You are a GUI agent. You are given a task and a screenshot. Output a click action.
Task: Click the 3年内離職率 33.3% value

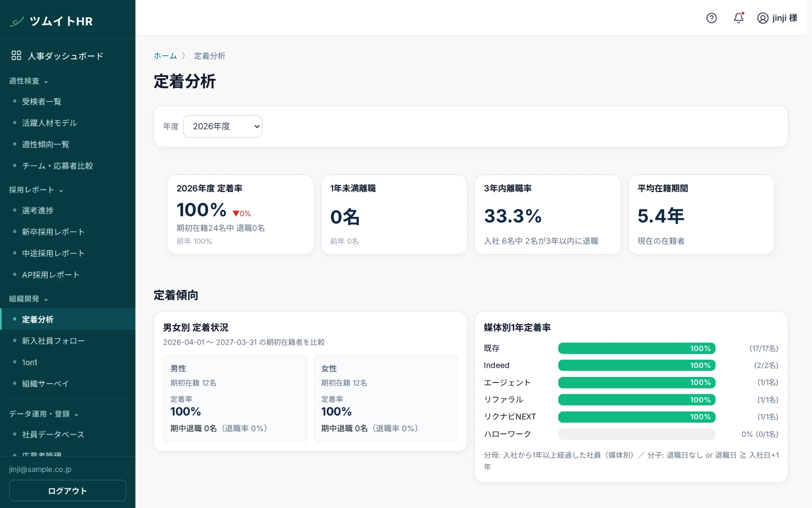tap(513, 216)
